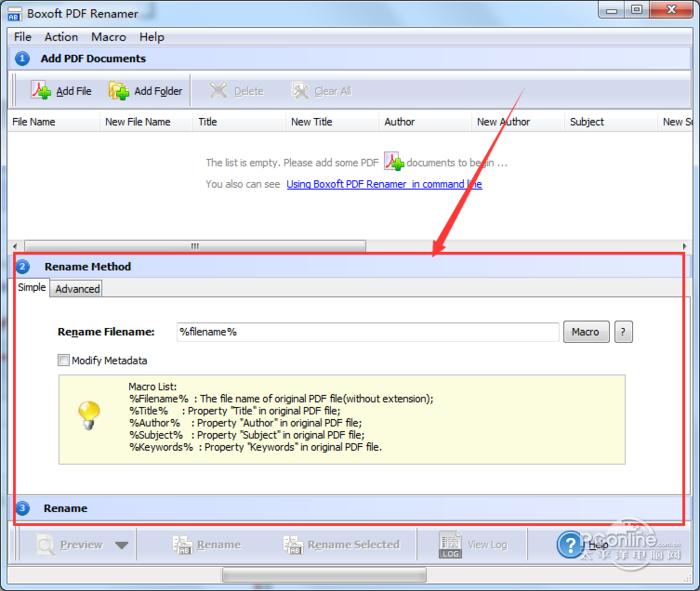Minimize the Boxoft PDF Renamer window
The width and height of the screenshot is (700, 591).
pos(612,10)
